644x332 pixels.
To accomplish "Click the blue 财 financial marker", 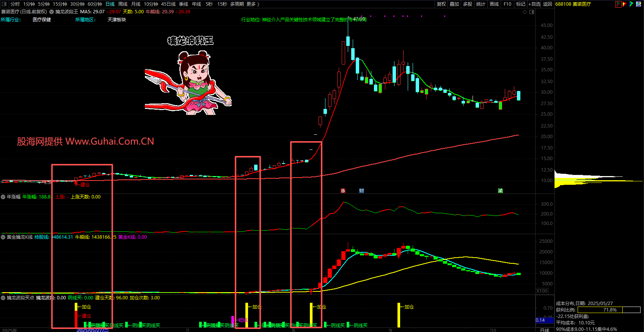I will [x=361, y=191].
